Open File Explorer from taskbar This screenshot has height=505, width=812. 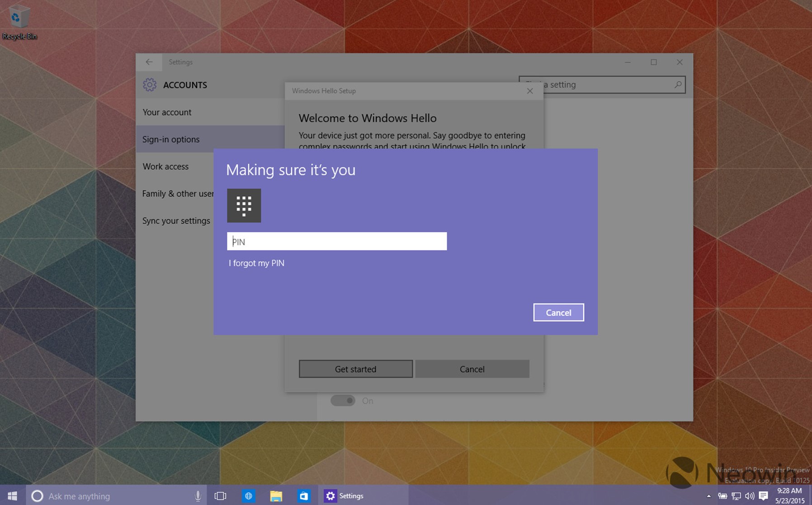click(276, 496)
